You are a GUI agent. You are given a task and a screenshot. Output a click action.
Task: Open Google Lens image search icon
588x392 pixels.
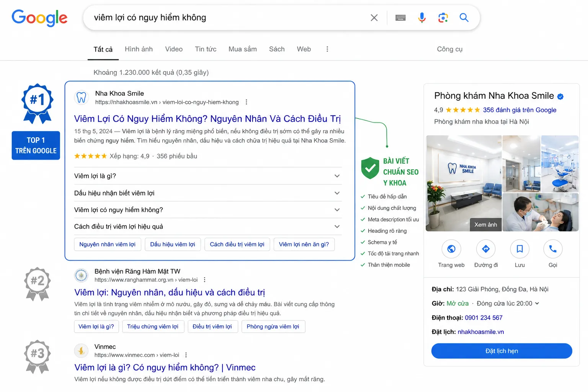click(x=443, y=18)
